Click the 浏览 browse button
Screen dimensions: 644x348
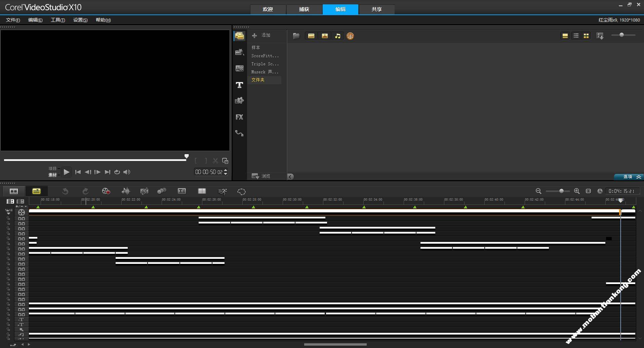coord(261,176)
